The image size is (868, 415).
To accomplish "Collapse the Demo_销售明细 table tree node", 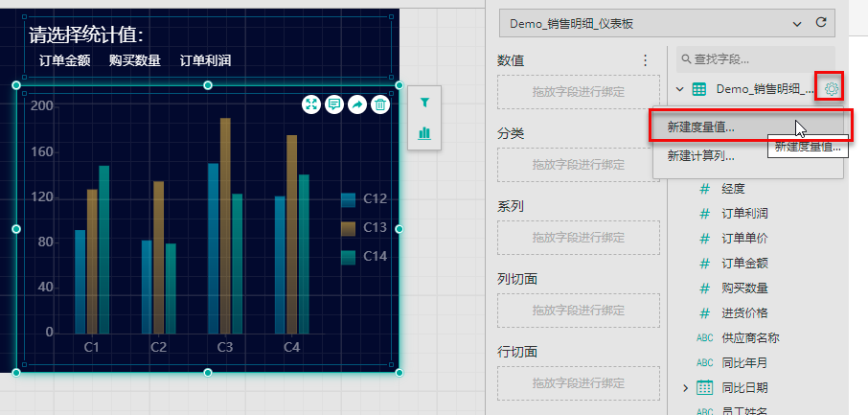I will pos(680,89).
